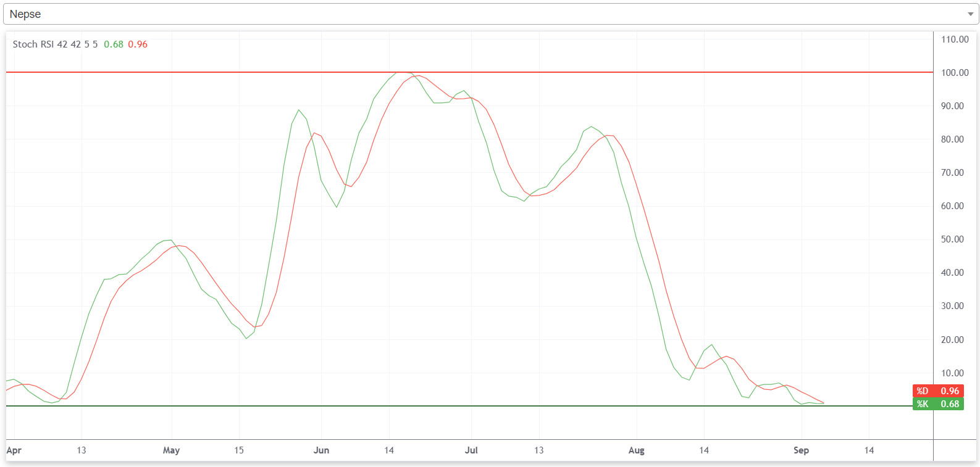Click the Jul label on time axis

(x=471, y=450)
